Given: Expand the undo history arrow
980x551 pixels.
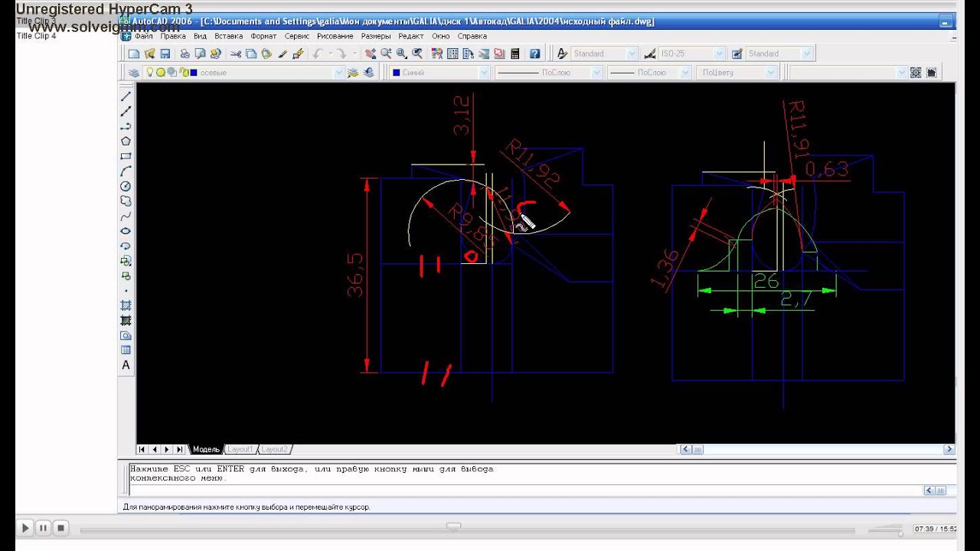Looking at the screenshot, I should pyautogui.click(x=329, y=54).
